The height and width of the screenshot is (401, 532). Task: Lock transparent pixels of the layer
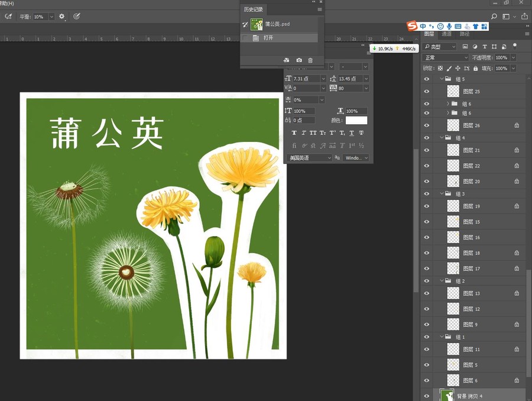coord(440,68)
